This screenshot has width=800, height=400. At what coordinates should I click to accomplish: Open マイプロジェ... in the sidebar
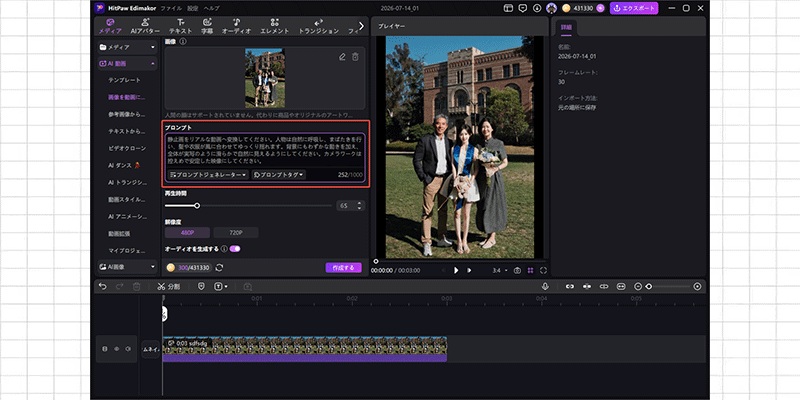pyautogui.click(x=127, y=251)
